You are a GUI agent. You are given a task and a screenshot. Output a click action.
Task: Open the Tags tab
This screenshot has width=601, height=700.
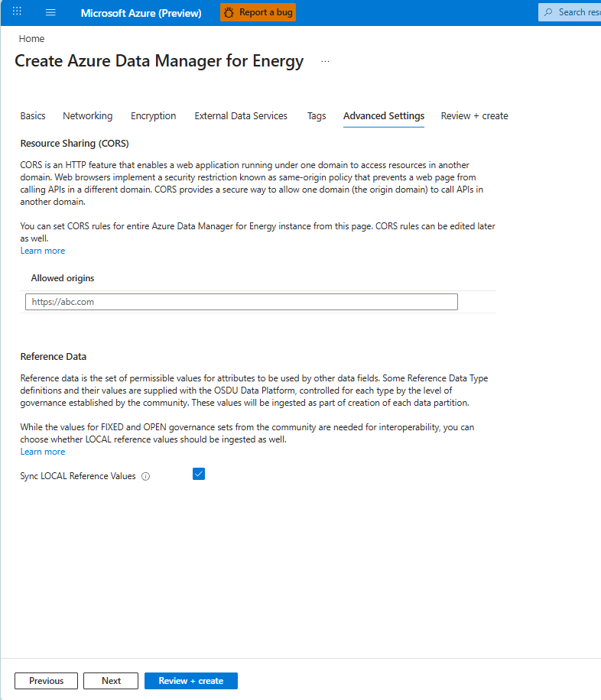point(316,115)
